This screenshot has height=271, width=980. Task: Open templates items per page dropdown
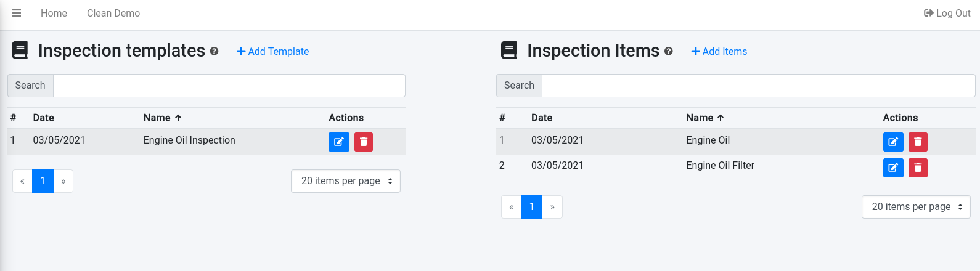point(346,181)
